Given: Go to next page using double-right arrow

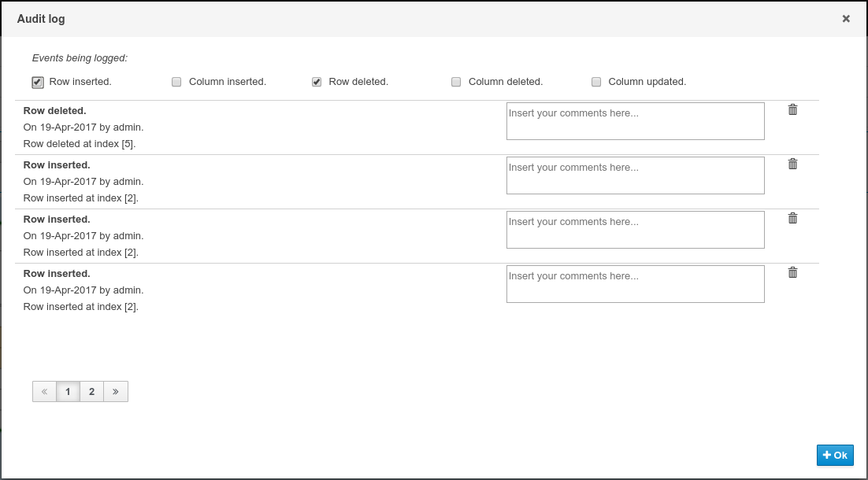Looking at the screenshot, I should point(116,392).
